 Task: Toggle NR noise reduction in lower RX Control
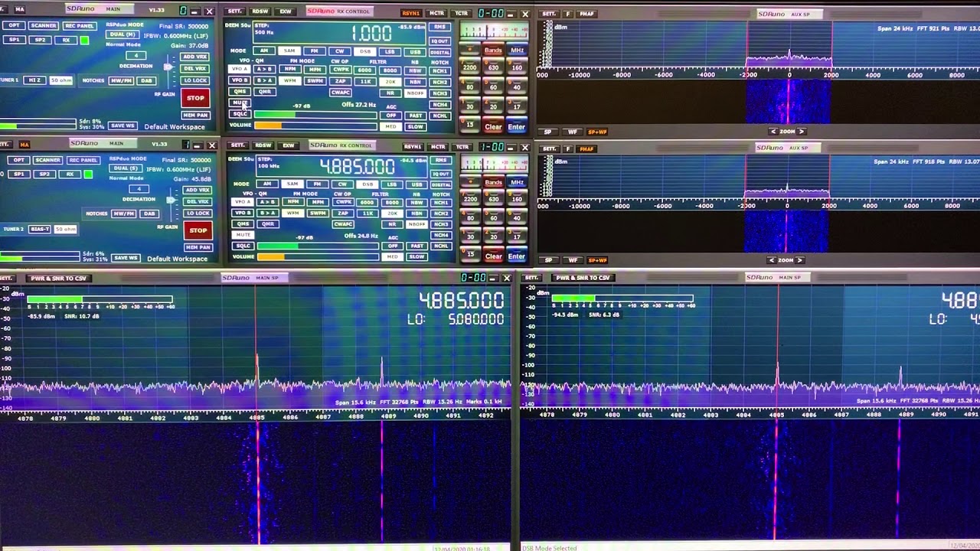point(392,224)
